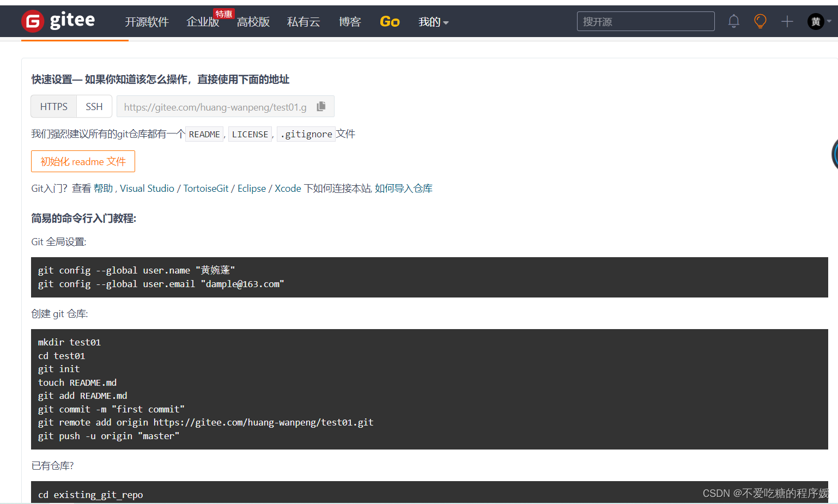The height and width of the screenshot is (504, 838).
Task: Click the repository URL text field
Action: point(215,107)
